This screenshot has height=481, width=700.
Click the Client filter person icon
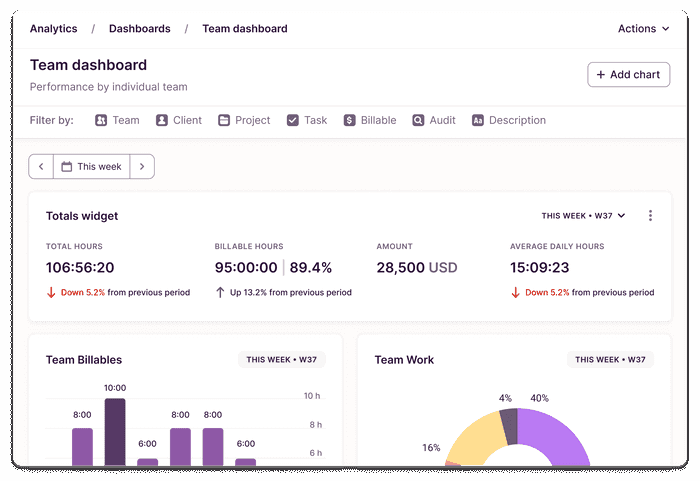click(162, 120)
